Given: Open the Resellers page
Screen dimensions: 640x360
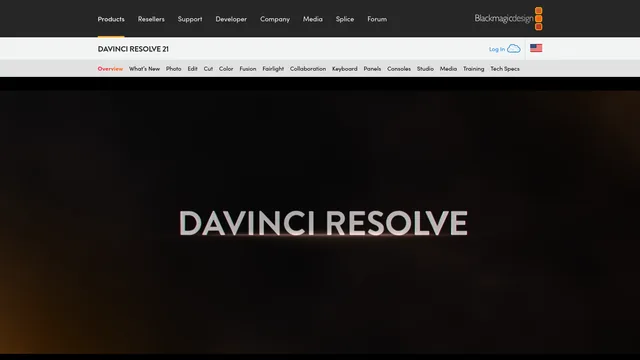Looking at the screenshot, I should point(151,19).
